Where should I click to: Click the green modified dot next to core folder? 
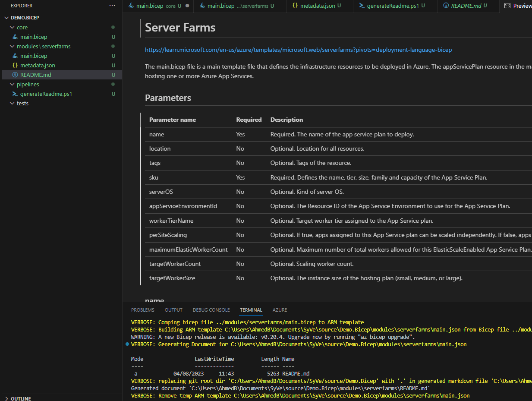(113, 27)
